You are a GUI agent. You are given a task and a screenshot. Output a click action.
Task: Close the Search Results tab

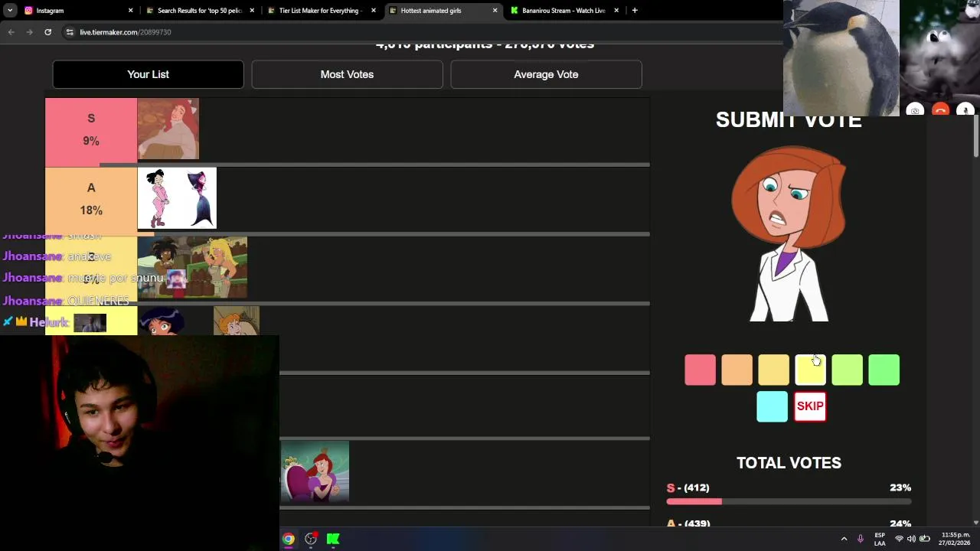252,11
